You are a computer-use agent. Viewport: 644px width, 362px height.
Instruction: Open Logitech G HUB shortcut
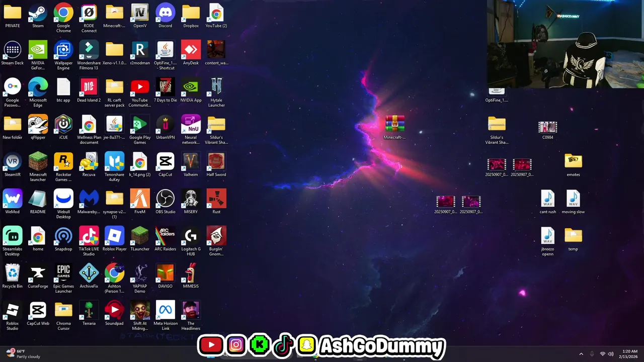(x=191, y=241)
